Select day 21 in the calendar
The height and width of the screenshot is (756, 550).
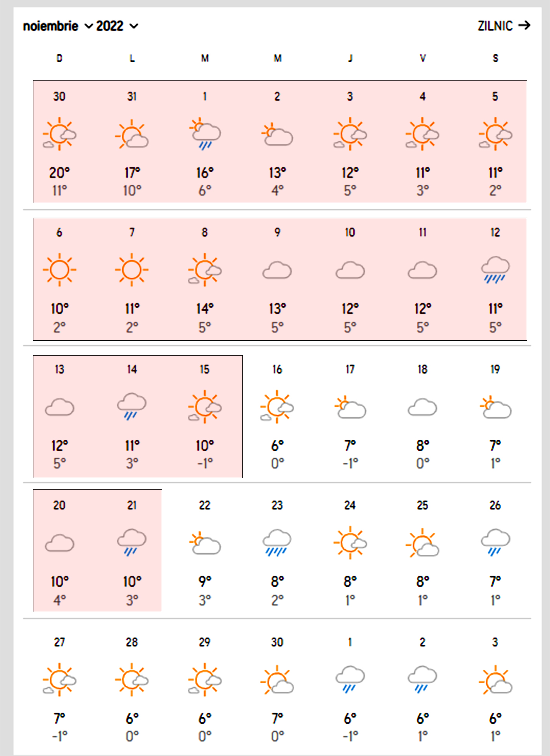132,505
